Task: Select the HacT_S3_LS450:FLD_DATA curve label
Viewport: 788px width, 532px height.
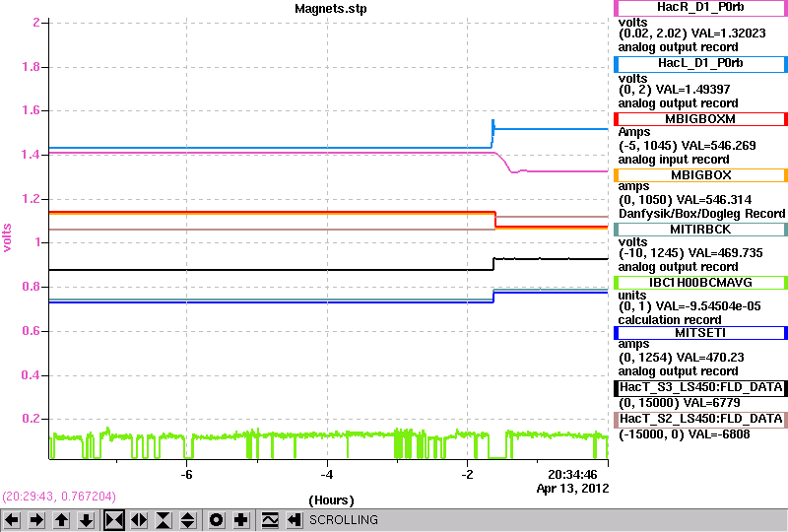Action: (x=700, y=388)
